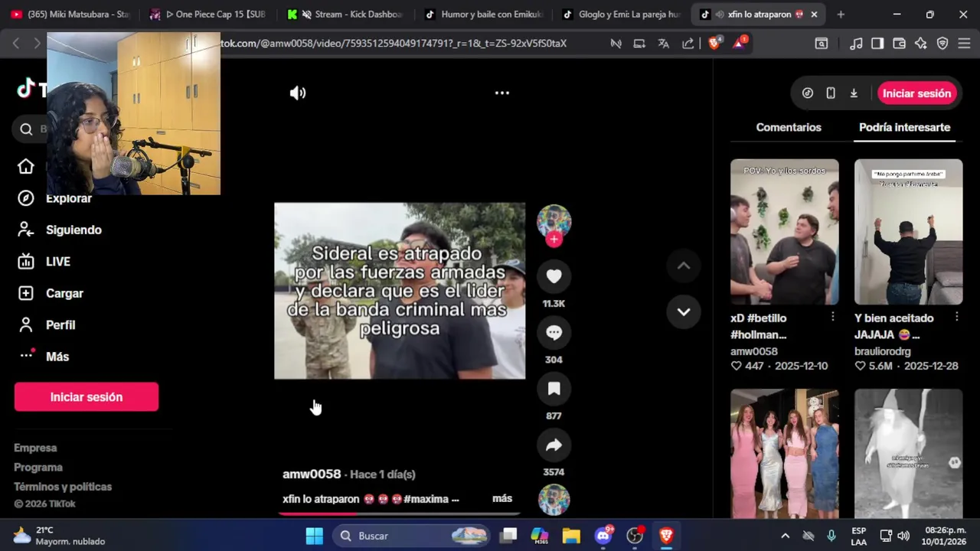Viewport: 980px width, 551px height.
Task: Go to the next video with down chevron
Action: (684, 312)
